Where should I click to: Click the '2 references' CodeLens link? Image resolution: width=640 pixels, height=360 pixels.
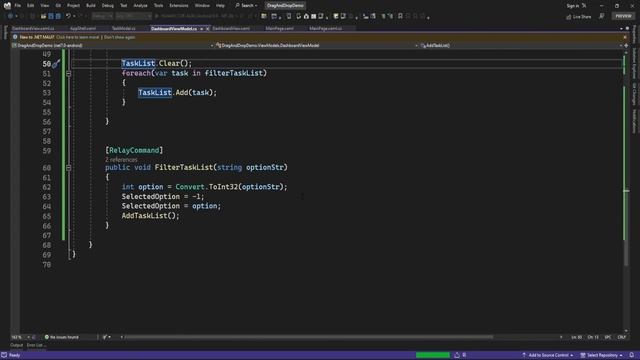121,160
